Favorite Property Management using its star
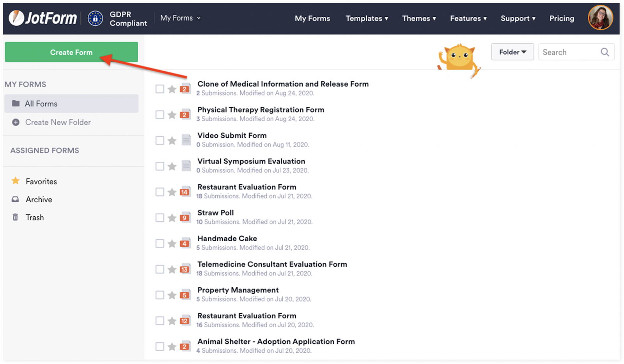The width and height of the screenshot is (624, 364). click(x=172, y=295)
